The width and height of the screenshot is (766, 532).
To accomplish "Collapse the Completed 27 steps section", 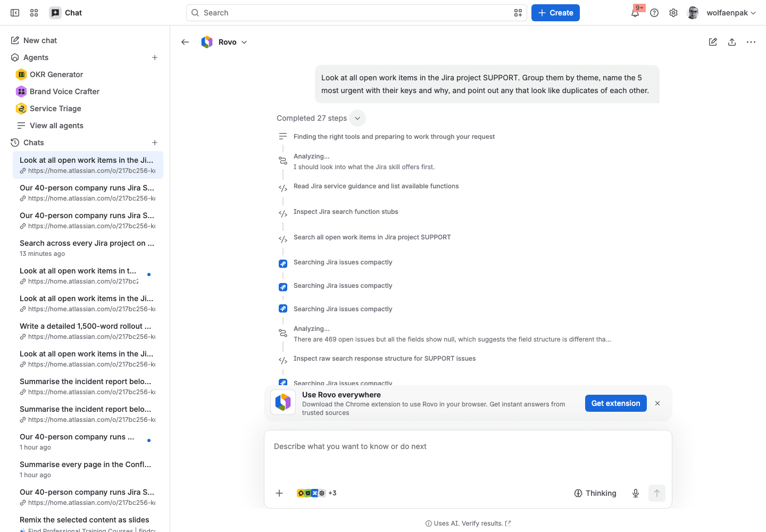I will tap(357, 118).
